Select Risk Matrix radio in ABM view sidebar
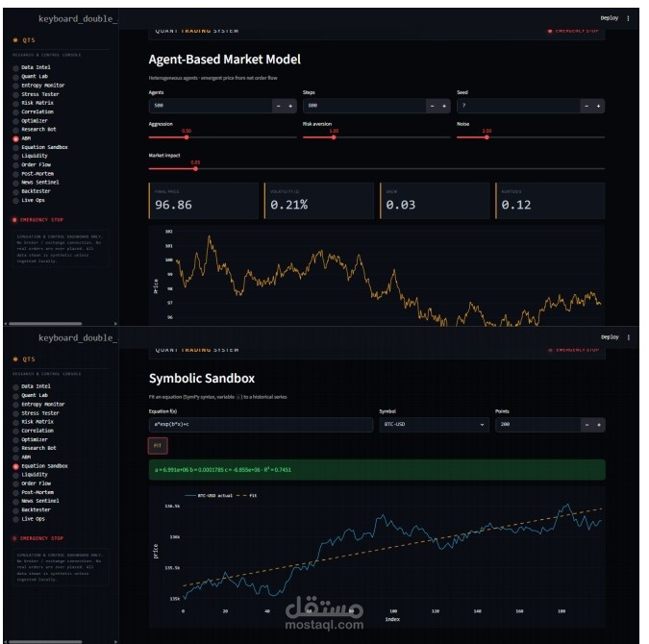 tap(15, 104)
